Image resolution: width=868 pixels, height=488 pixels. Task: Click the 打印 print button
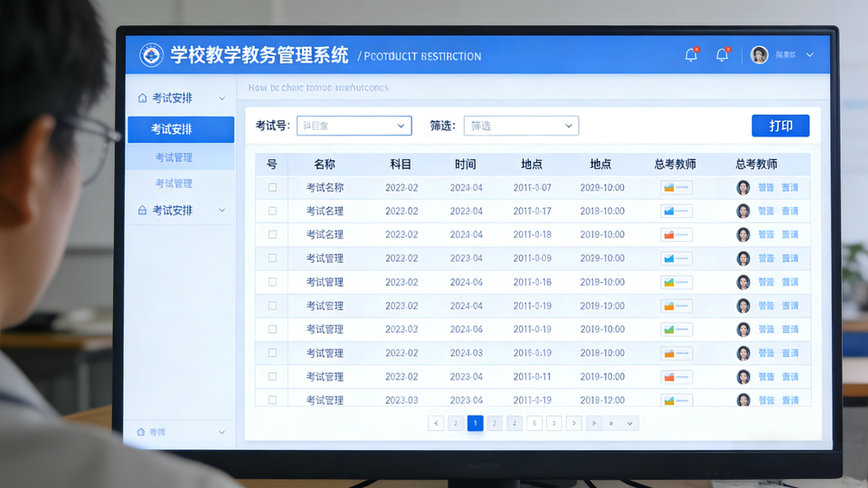[780, 126]
